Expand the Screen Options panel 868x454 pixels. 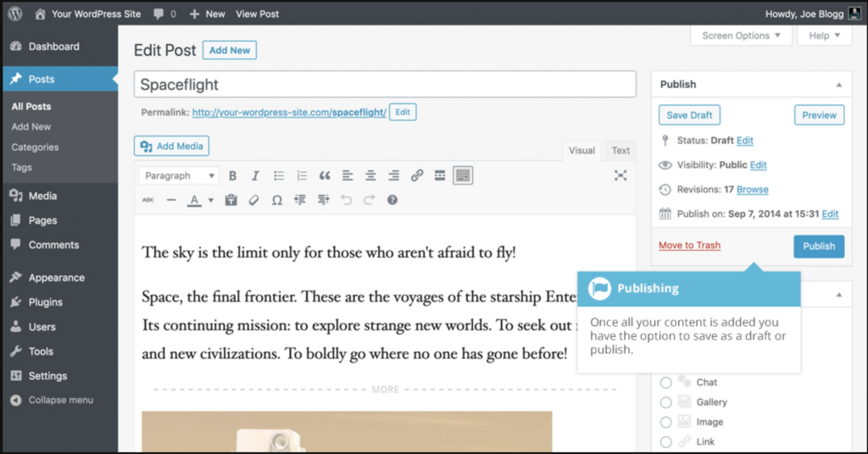pos(741,36)
